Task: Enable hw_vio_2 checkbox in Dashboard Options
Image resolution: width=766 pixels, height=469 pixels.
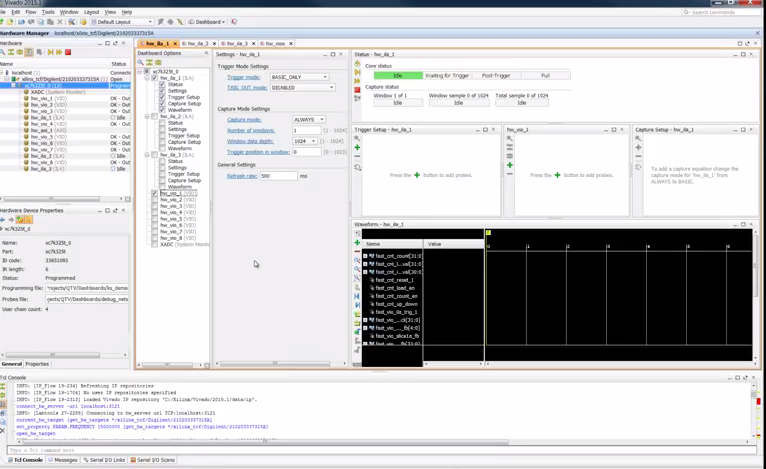Action: click(x=155, y=200)
